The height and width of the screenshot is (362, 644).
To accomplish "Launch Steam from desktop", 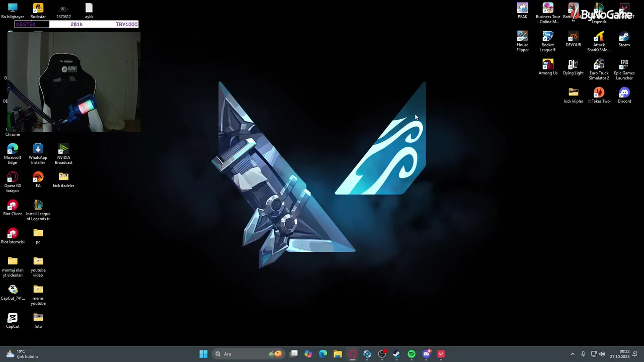I will [x=624, y=39].
